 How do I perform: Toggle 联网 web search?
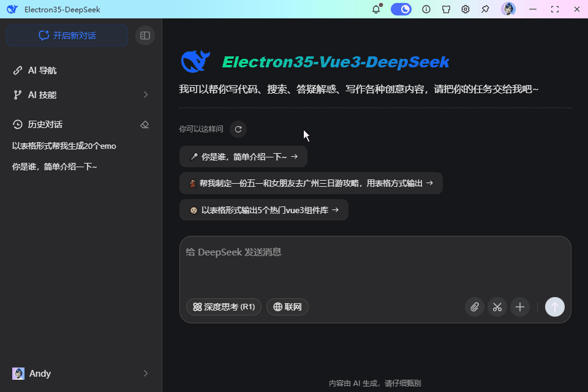288,307
